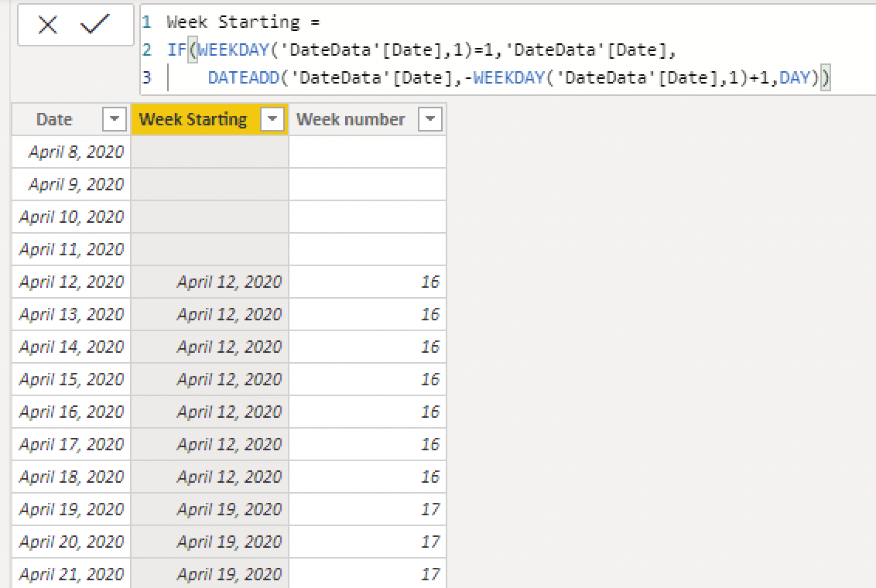Select the April 17, 2020 date cell
Image resolution: width=876 pixels, height=588 pixels.
click(71, 444)
